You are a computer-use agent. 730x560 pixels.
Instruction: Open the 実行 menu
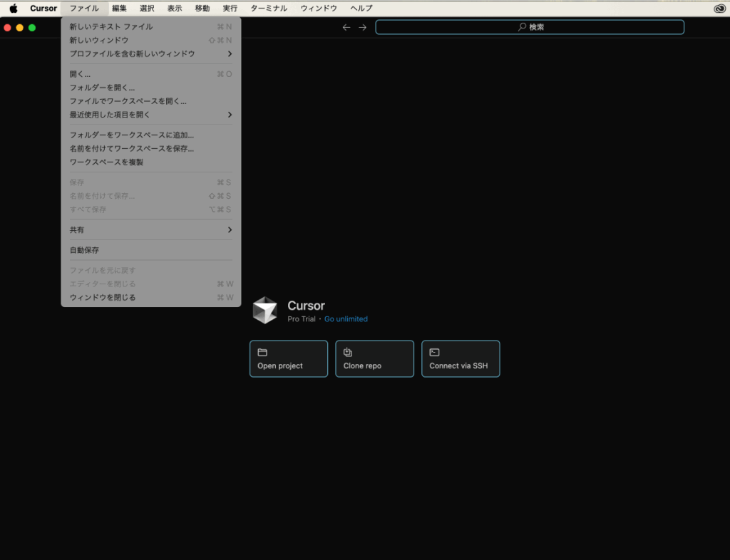click(230, 9)
